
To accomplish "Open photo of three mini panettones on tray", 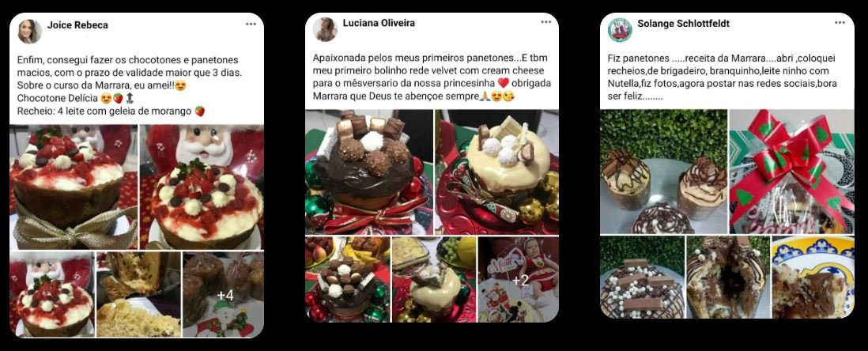I will pos(664,172).
